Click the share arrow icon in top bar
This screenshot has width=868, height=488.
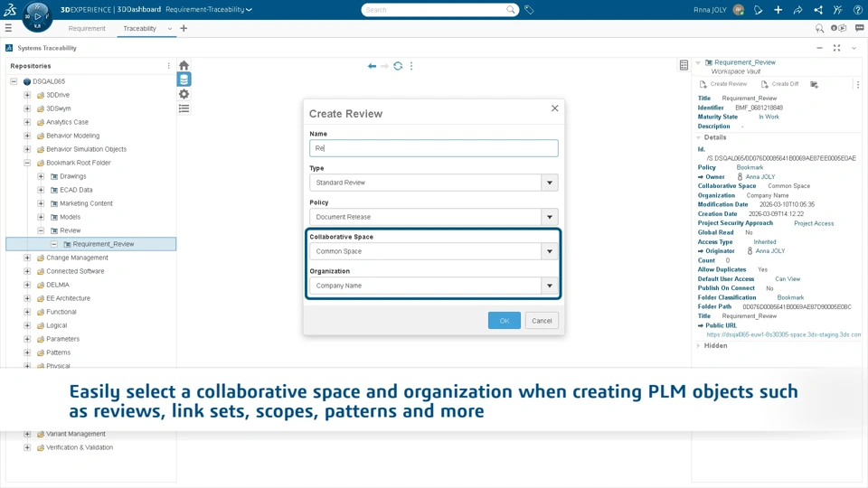797,9
